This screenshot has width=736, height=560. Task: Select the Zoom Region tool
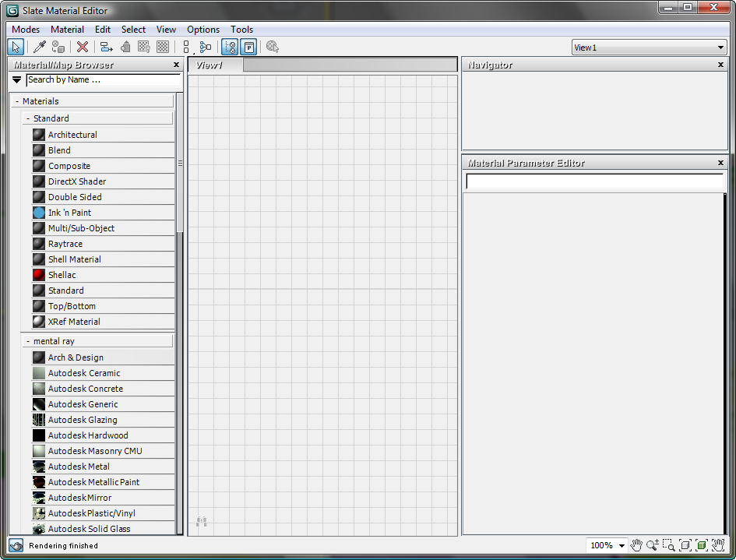click(668, 545)
